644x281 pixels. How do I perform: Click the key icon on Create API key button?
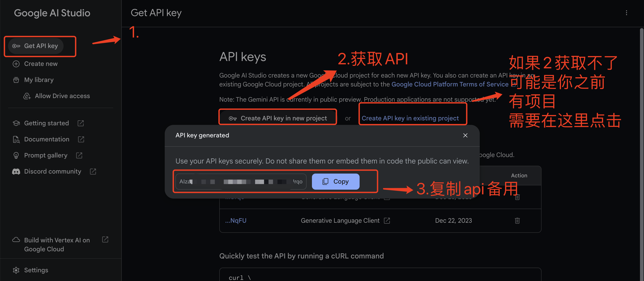232,118
